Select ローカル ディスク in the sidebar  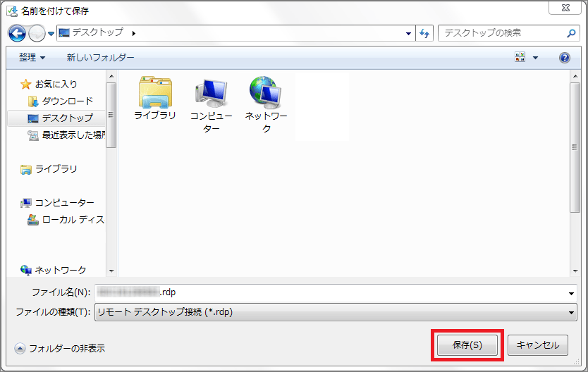(73, 220)
